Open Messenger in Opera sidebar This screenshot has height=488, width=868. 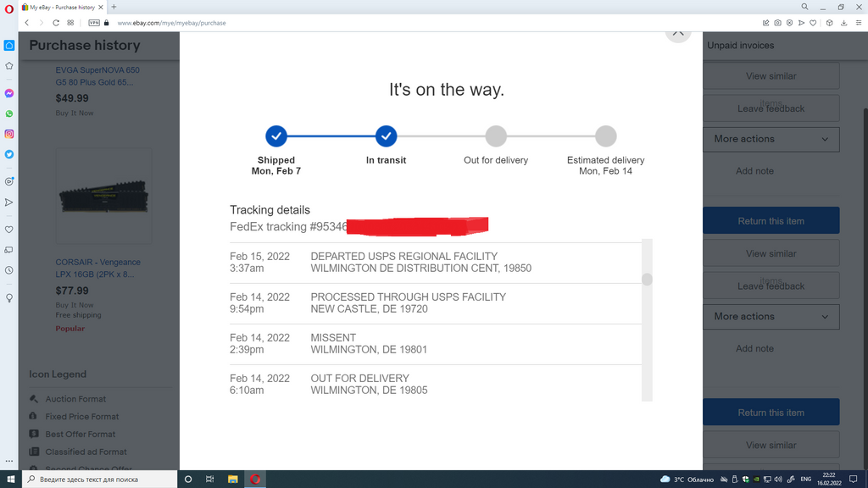coord(8,93)
